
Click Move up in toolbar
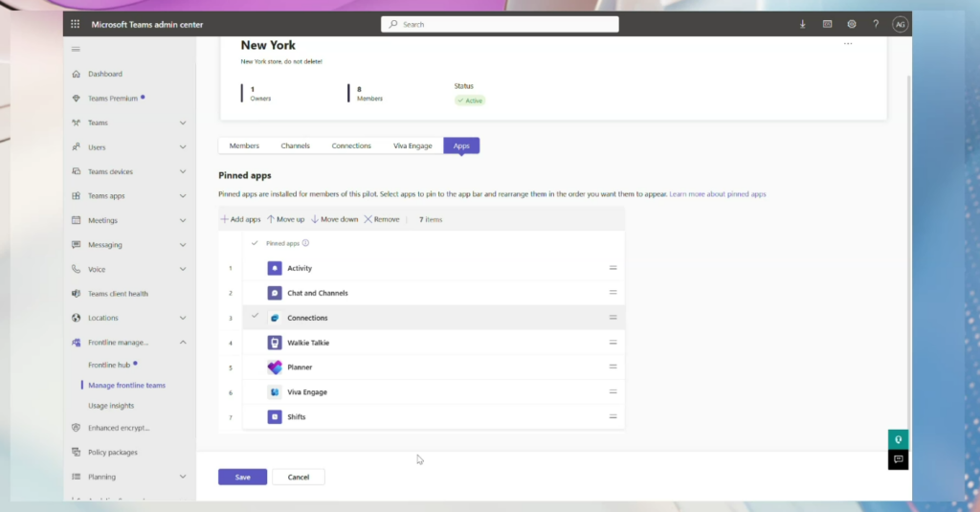pyautogui.click(x=285, y=219)
